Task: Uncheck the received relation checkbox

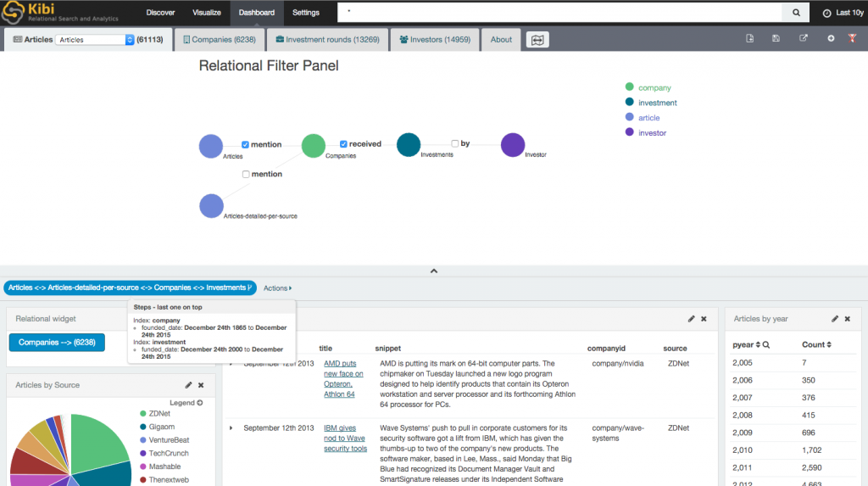Action: [x=343, y=144]
